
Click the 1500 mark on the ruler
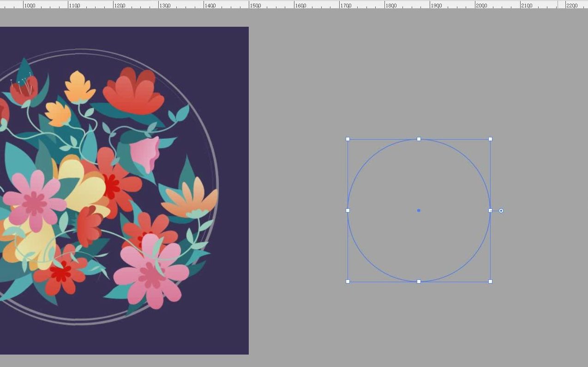click(x=255, y=6)
